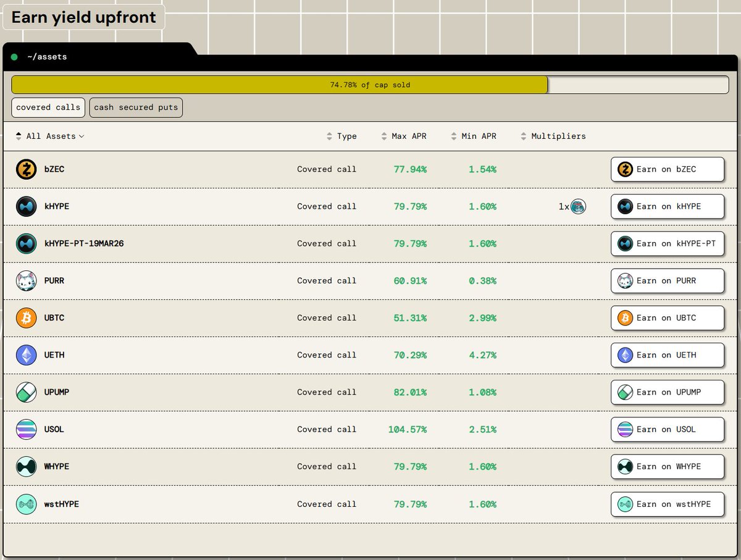The height and width of the screenshot is (560, 741).
Task: Click the kHYPE-PT-19MAR26 token icon
Action: click(27, 243)
